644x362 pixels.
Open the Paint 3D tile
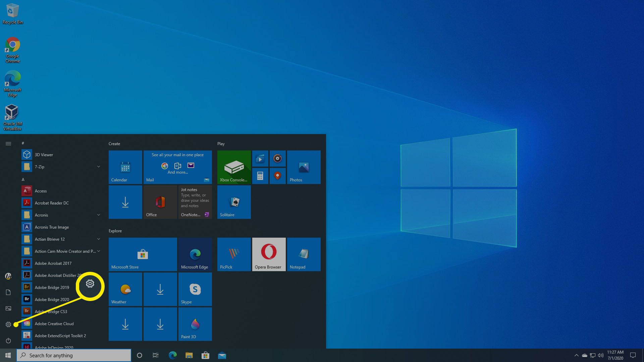[195, 324]
